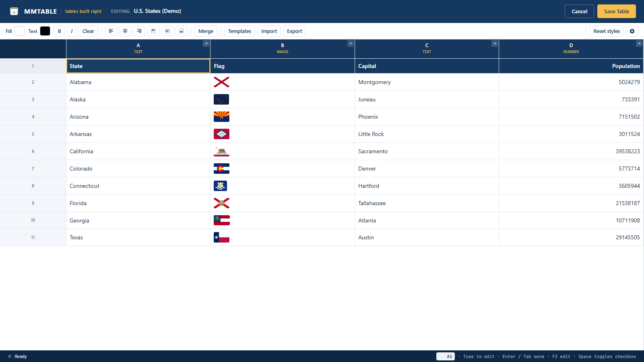This screenshot has width=644, height=362.
Task: Click the California state cell
Action: (138, 151)
